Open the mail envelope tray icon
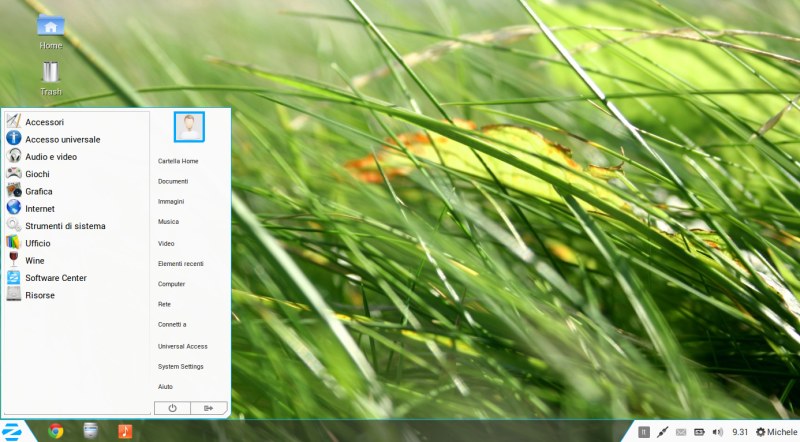 point(681,432)
